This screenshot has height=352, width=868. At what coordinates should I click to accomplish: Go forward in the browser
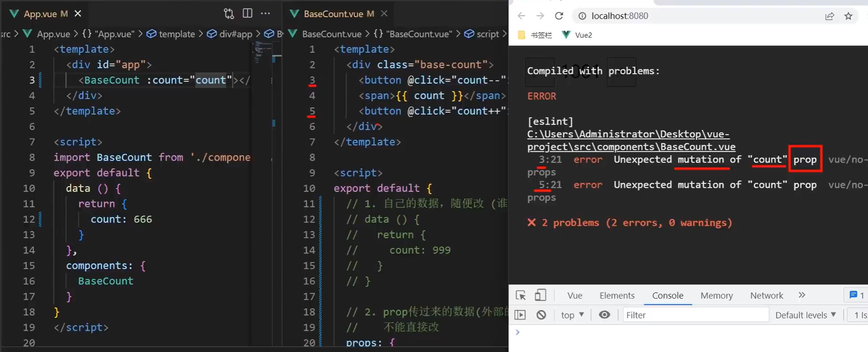click(540, 16)
